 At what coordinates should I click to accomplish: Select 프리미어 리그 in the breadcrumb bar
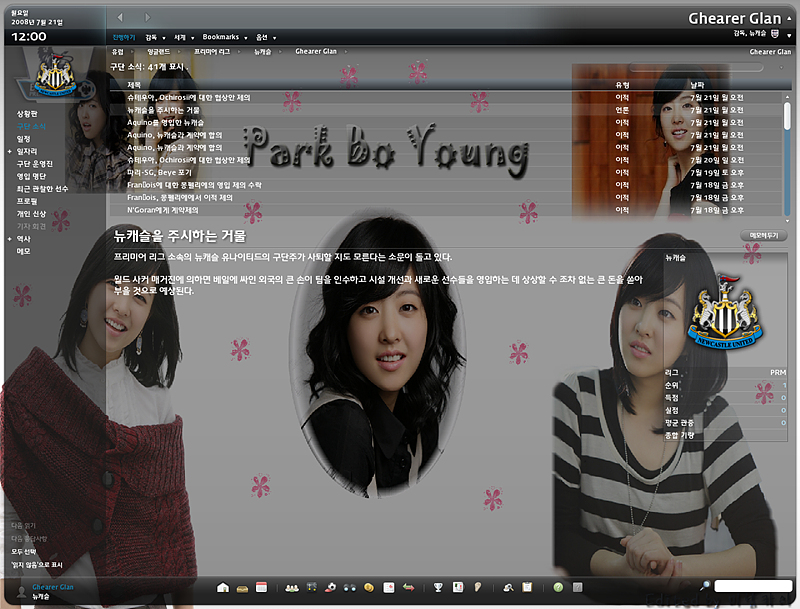211,51
